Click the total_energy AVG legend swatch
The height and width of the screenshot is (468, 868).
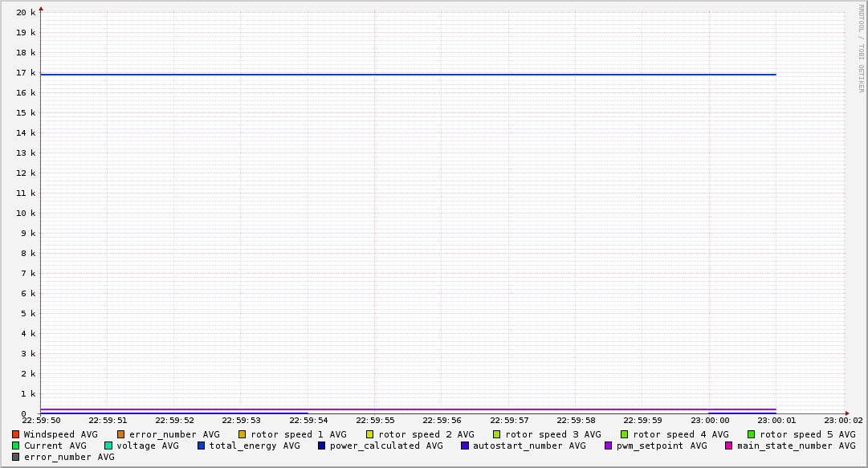click(202, 446)
